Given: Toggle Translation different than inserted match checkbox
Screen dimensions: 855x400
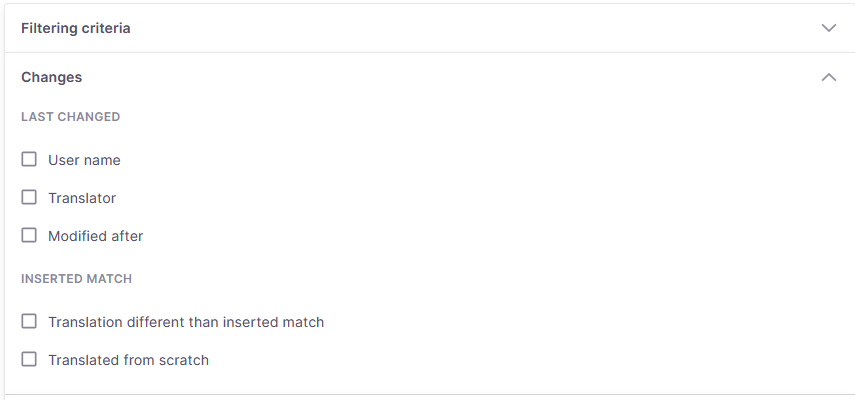Looking at the screenshot, I should tap(29, 322).
